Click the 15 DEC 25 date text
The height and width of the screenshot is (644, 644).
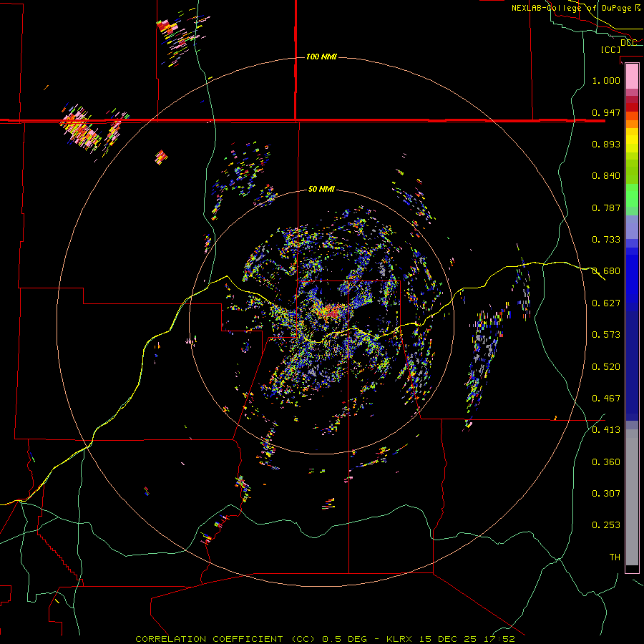pyautogui.click(x=448, y=639)
